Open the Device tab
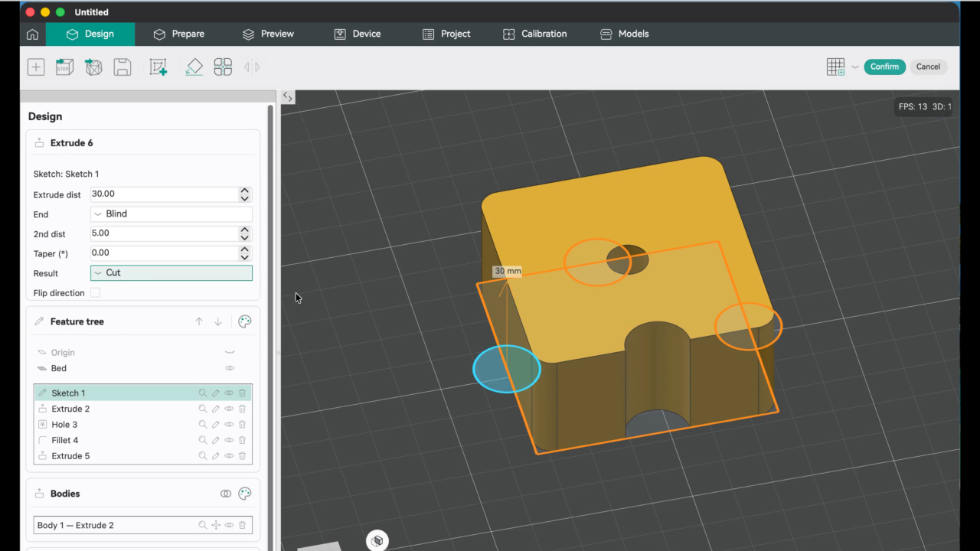 [358, 34]
